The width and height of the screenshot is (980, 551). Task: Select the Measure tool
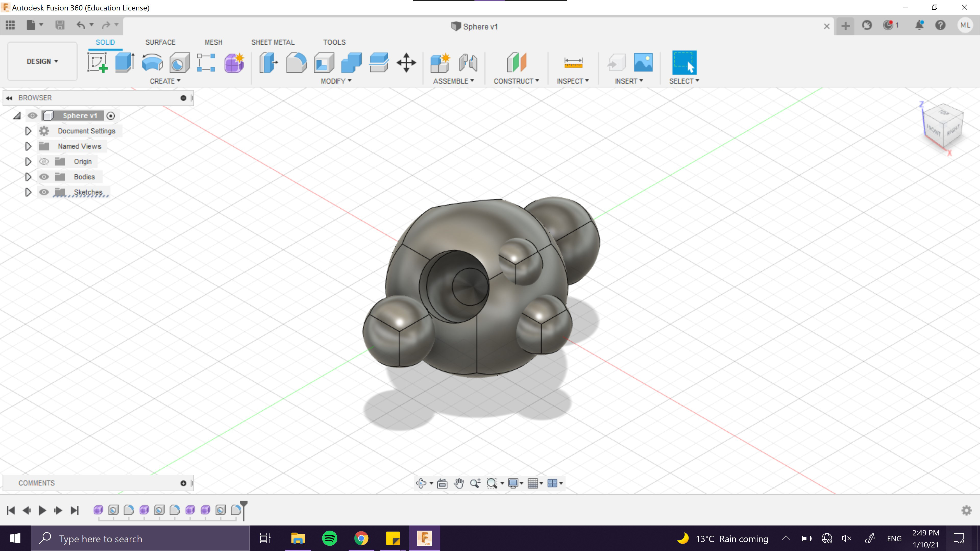(x=573, y=62)
